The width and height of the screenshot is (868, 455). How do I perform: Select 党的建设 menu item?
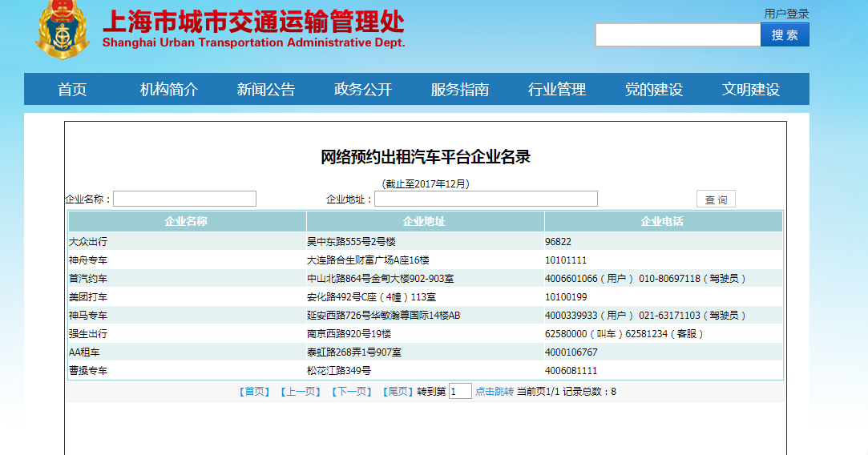(654, 89)
